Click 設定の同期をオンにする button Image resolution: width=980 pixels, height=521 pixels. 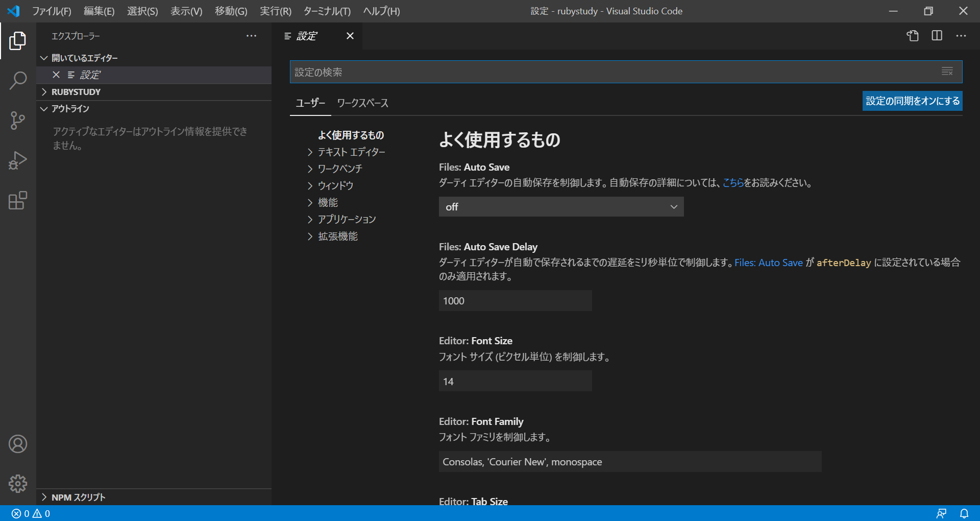point(913,101)
